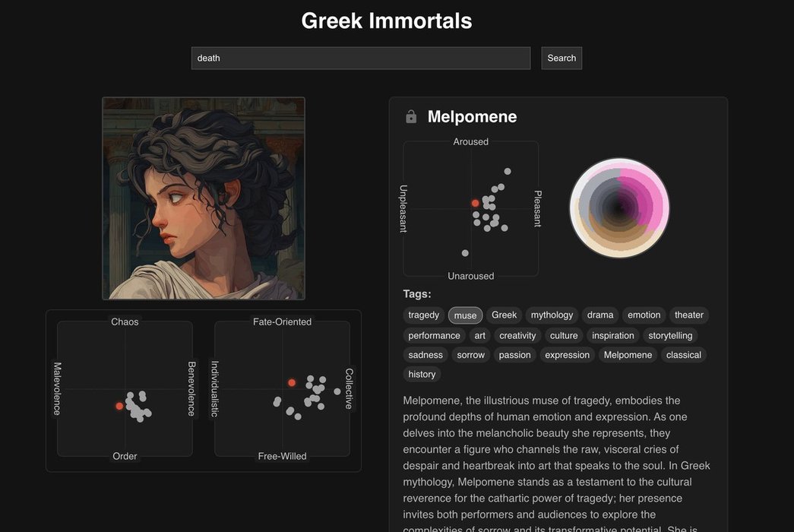The height and width of the screenshot is (532, 794).
Task: Click the red dot in Aroused/Unaroused chart
Action: point(475,203)
